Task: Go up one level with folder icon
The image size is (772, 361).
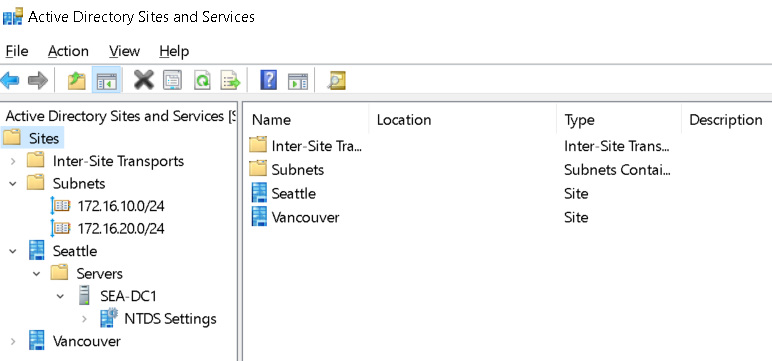Action: point(77,80)
